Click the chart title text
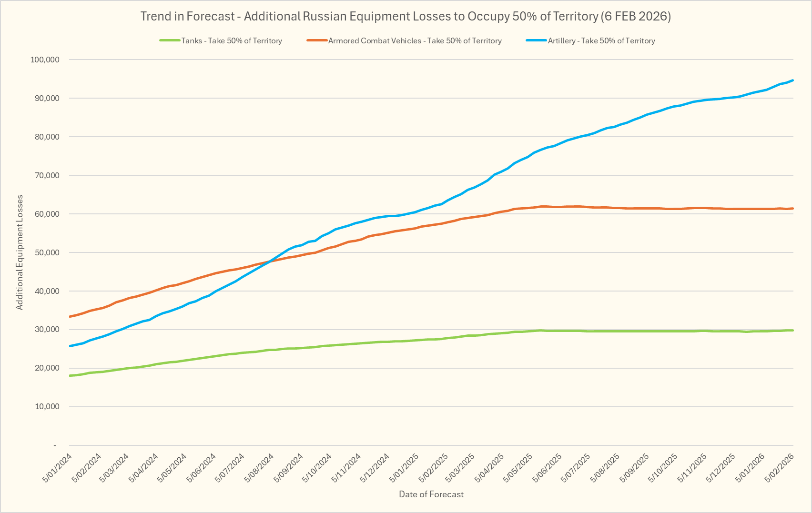Viewport: 812px width, 513px height. click(x=406, y=16)
